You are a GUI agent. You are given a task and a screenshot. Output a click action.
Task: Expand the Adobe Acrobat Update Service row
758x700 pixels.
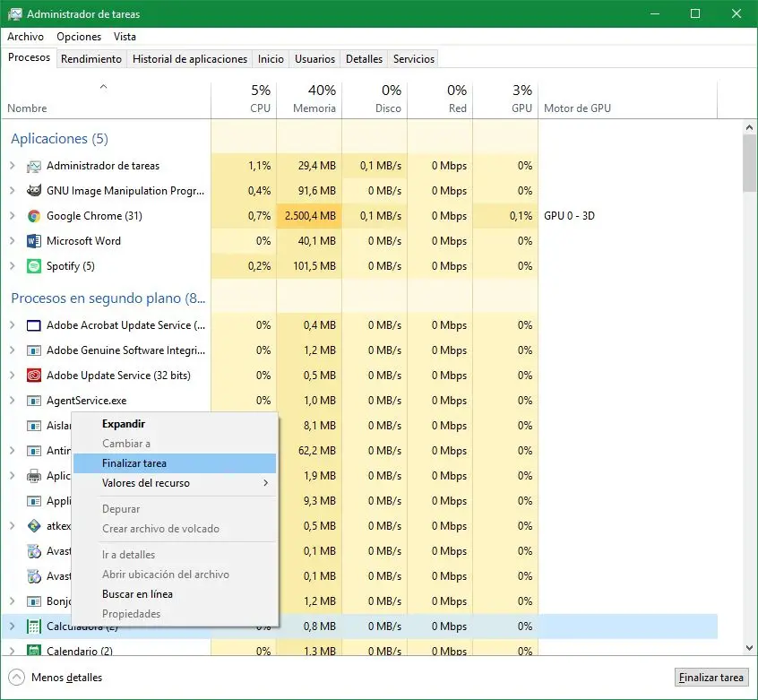click(13, 325)
